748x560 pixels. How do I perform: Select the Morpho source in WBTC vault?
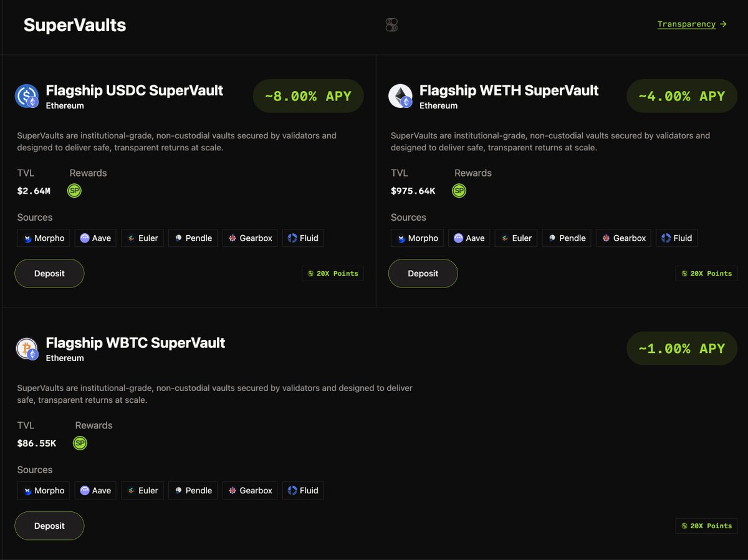[x=44, y=491]
